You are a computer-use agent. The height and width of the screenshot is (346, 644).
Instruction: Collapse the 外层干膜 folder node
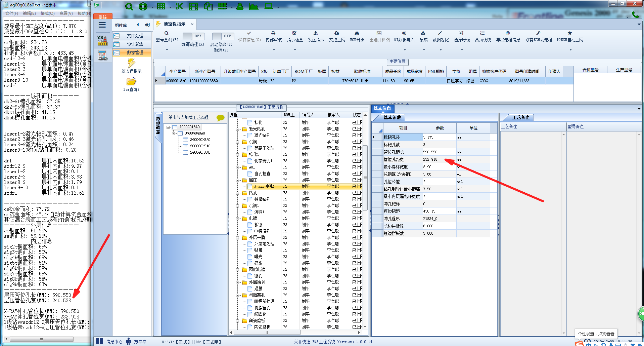pos(238,238)
